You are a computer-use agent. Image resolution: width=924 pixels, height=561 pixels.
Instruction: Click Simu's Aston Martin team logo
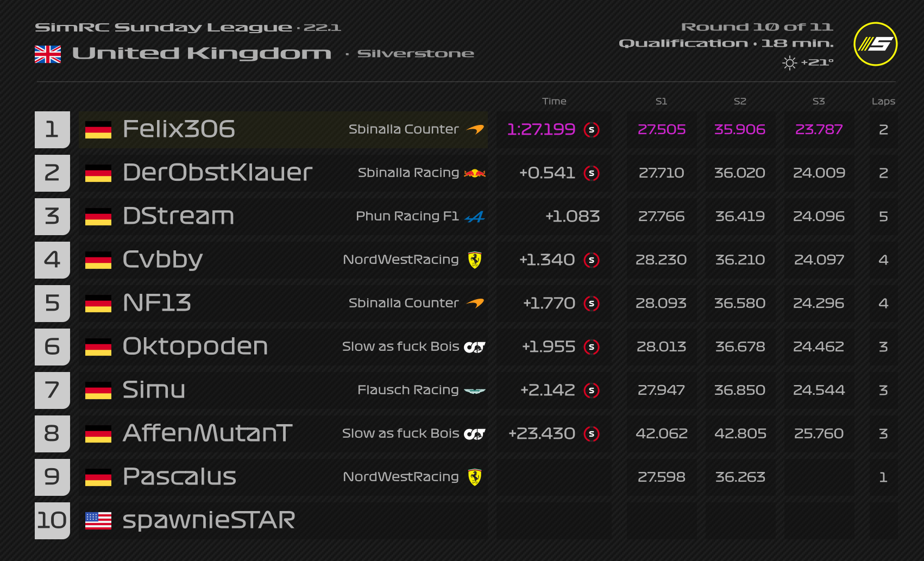tap(475, 390)
